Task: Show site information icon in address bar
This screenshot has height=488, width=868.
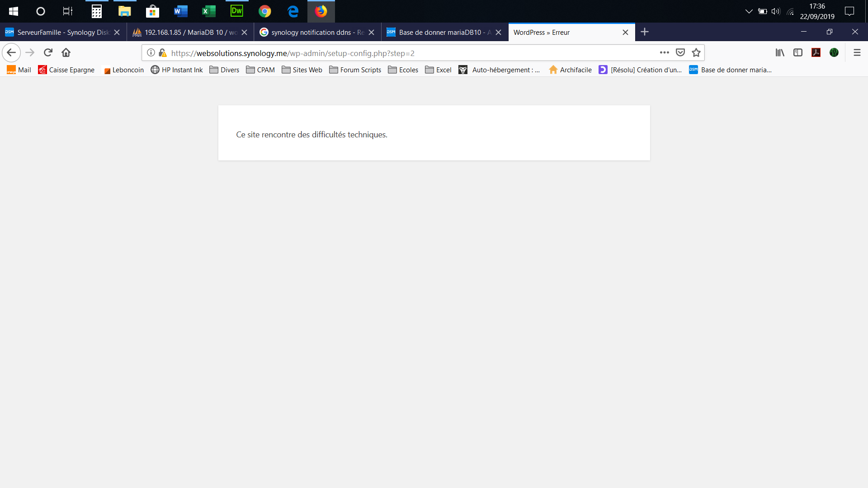Action: pyautogui.click(x=151, y=53)
